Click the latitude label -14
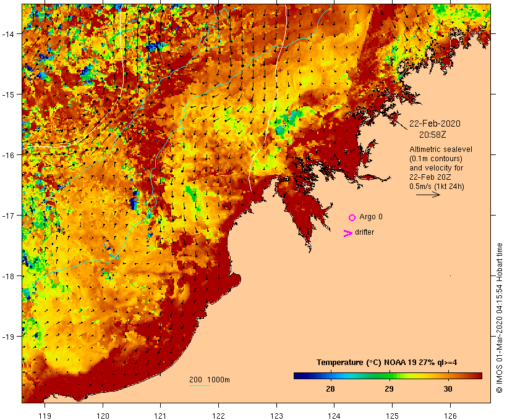This screenshot has height=420, width=507. (7, 34)
